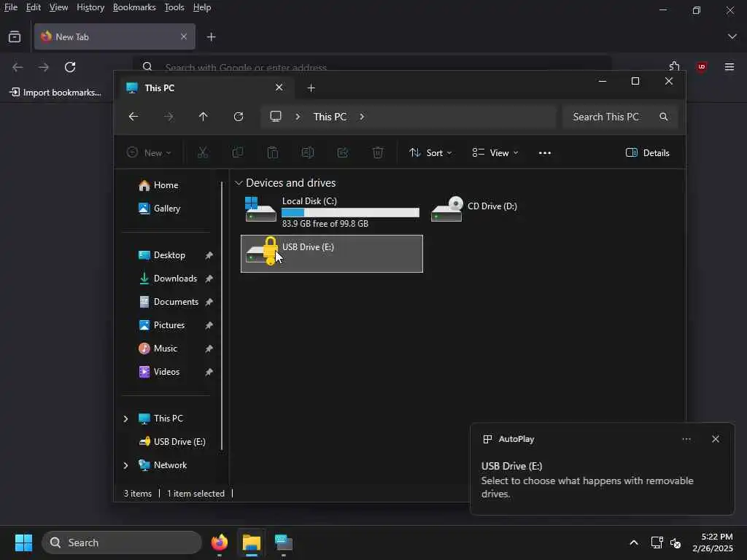Open Firefox recent browsing view icon
This screenshot has width=747, height=560.
click(x=15, y=36)
